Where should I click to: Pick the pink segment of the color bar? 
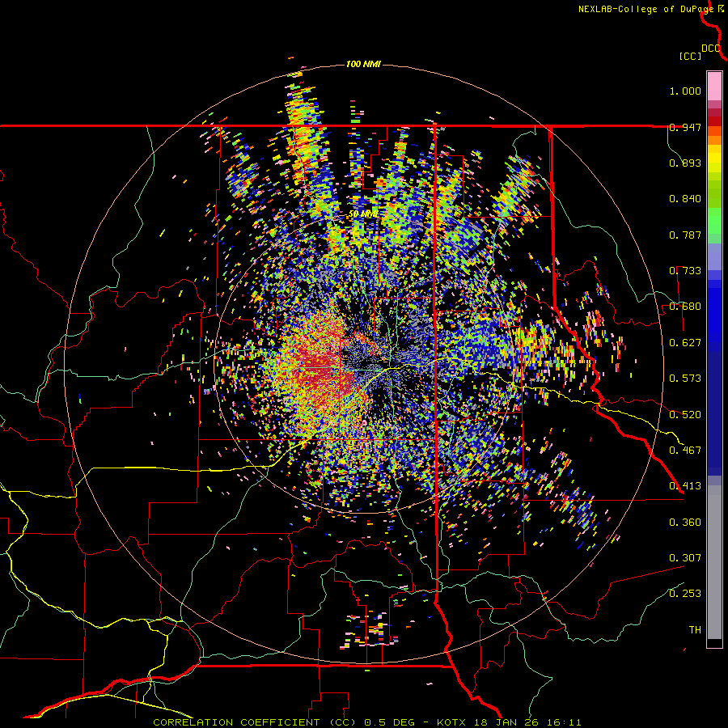pyautogui.click(x=714, y=86)
